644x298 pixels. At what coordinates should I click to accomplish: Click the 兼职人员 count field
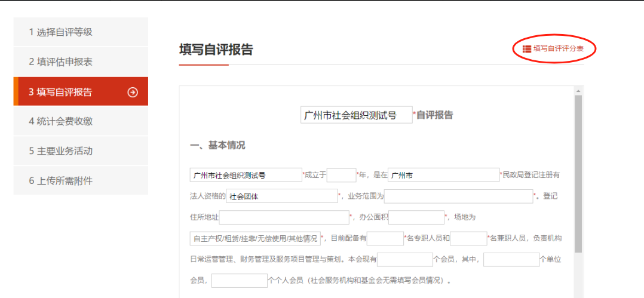(x=468, y=238)
